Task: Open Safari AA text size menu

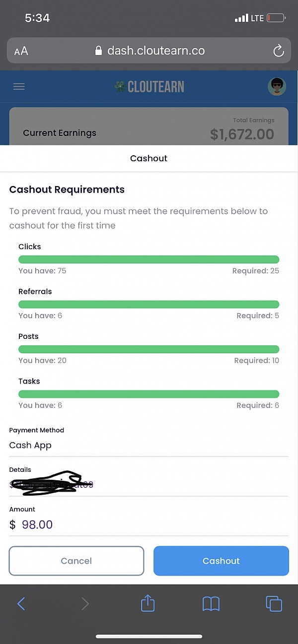Action: pos(21,51)
